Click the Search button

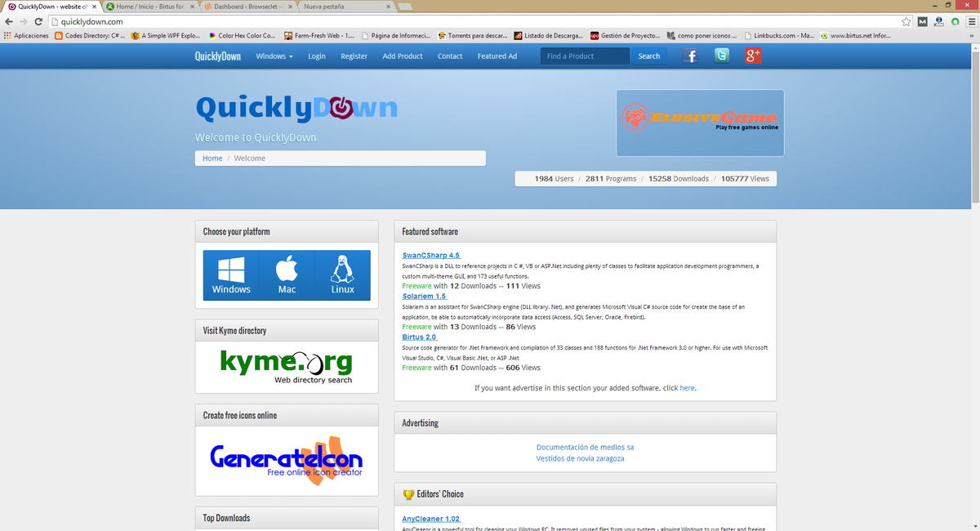pos(648,56)
